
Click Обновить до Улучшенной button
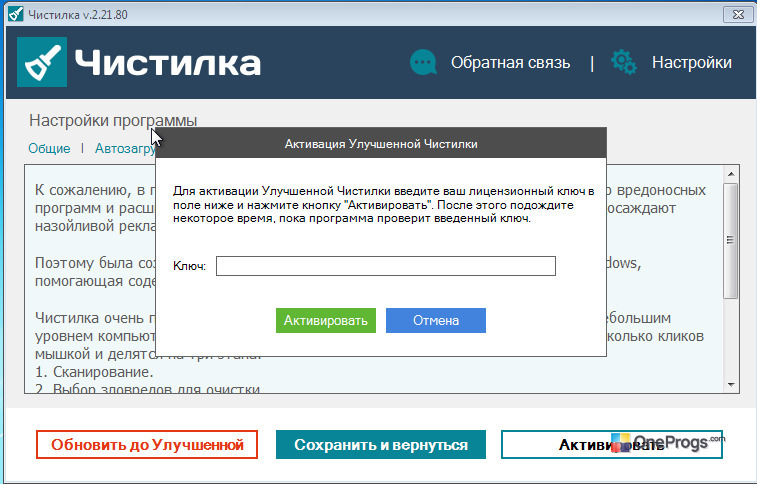147,444
